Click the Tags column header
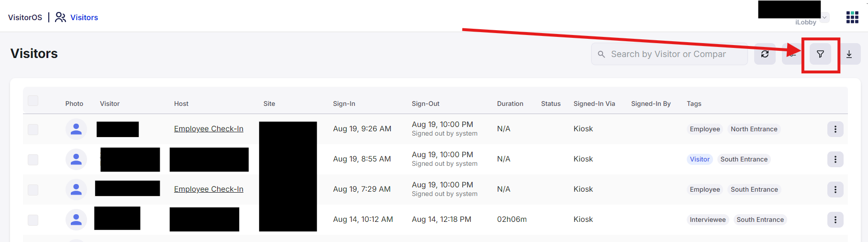This screenshot has height=242, width=868. click(x=694, y=104)
